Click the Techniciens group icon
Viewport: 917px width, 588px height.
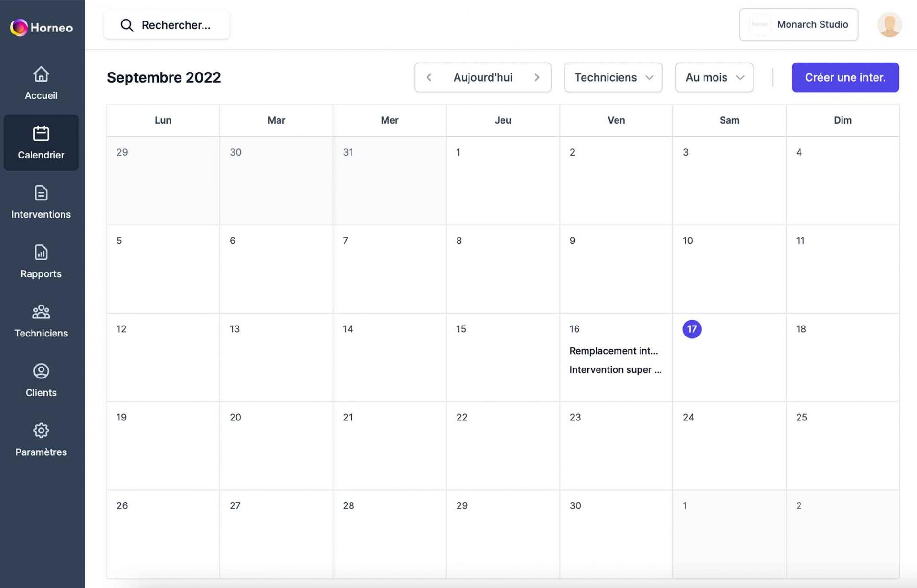pyautogui.click(x=41, y=311)
